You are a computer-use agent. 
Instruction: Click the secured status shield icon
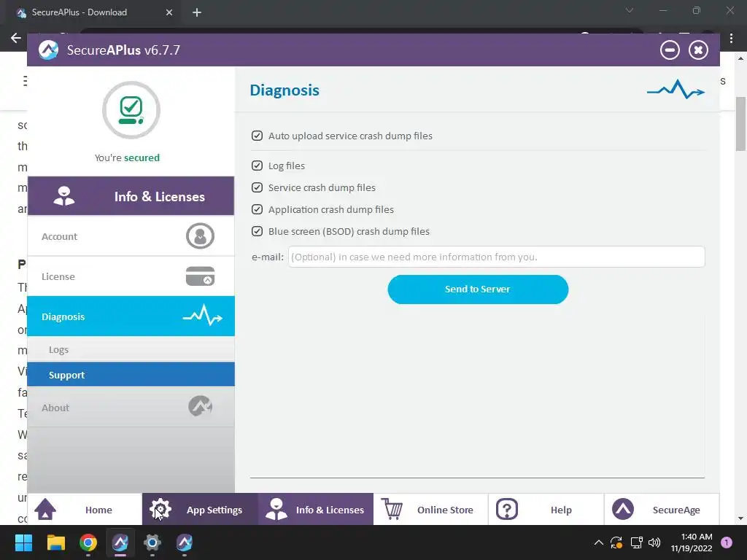131,110
